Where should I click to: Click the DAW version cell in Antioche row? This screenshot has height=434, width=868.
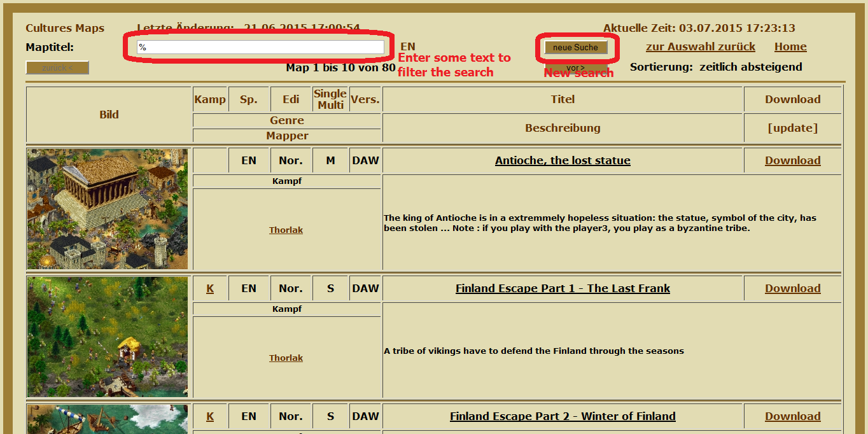[365, 160]
